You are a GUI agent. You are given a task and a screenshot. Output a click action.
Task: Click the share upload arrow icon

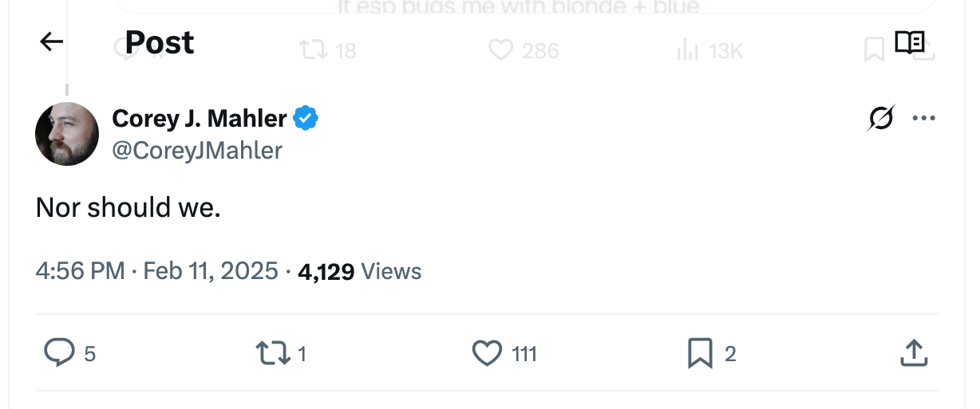[x=914, y=352]
